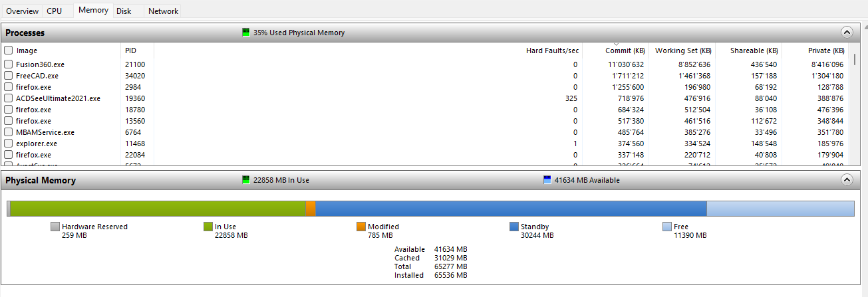Click the green Used Physical Memory icon
This screenshot has width=868, height=297.
point(246,33)
